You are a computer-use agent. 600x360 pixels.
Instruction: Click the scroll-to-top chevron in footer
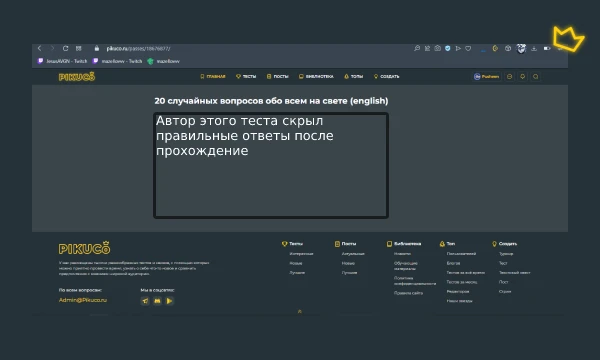click(x=300, y=312)
